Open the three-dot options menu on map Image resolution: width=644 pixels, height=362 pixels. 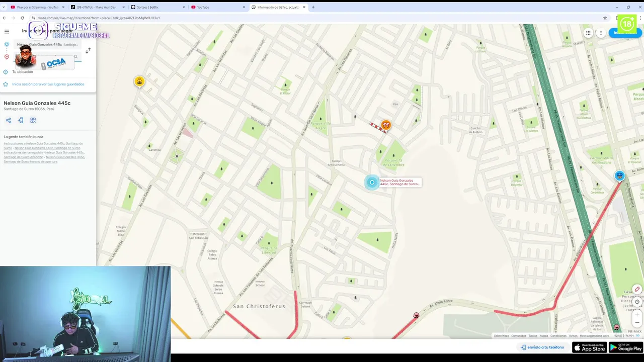pos(601,33)
